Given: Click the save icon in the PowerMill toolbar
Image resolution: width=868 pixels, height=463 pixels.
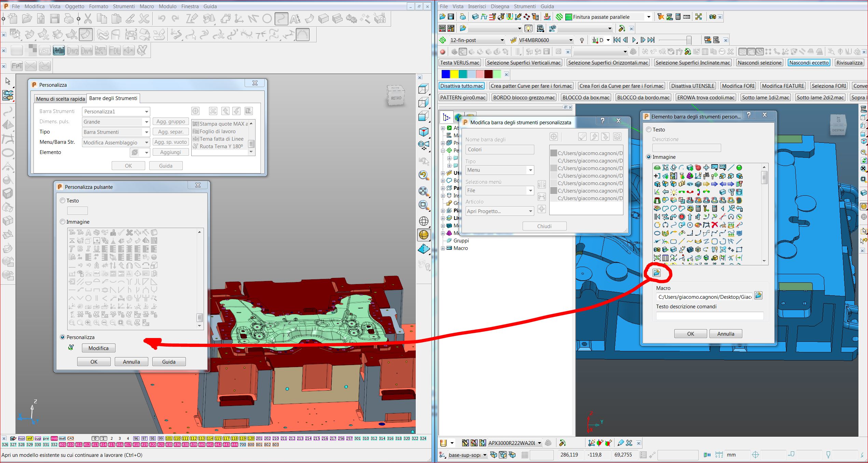Looking at the screenshot, I should coord(451,17).
